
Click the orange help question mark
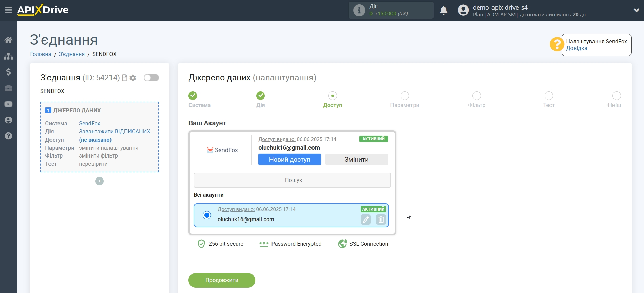tap(557, 44)
